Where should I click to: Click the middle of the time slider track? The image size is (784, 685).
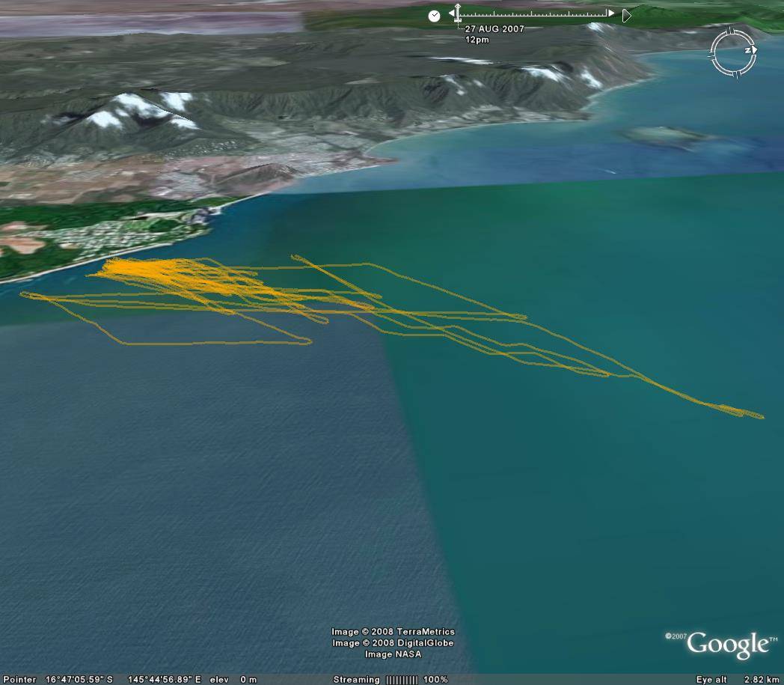[x=534, y=14]
